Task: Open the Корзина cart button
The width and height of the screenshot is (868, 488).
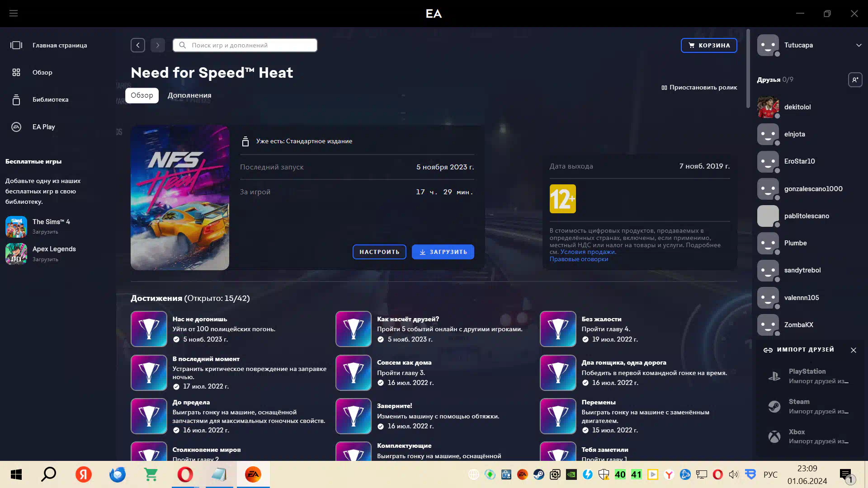Action: tap(709, 45)
